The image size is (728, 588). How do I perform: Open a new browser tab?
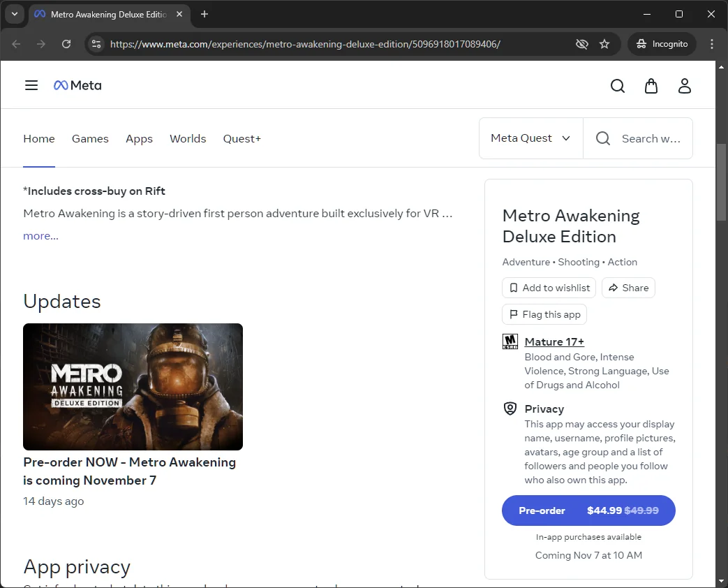(205, 15)
